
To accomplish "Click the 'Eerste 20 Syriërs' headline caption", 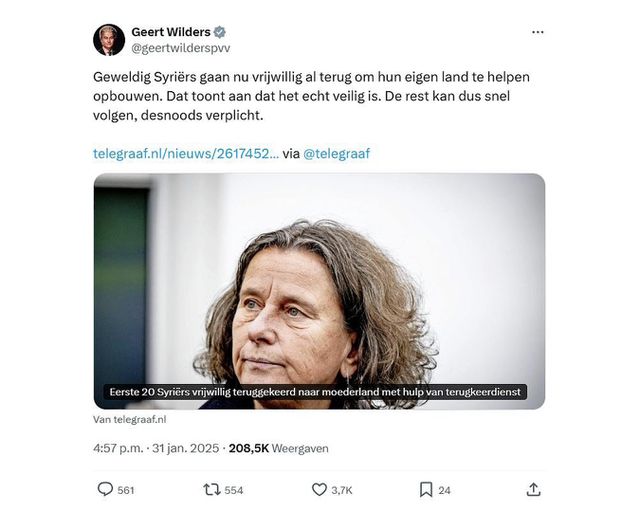I will (315, 392).
